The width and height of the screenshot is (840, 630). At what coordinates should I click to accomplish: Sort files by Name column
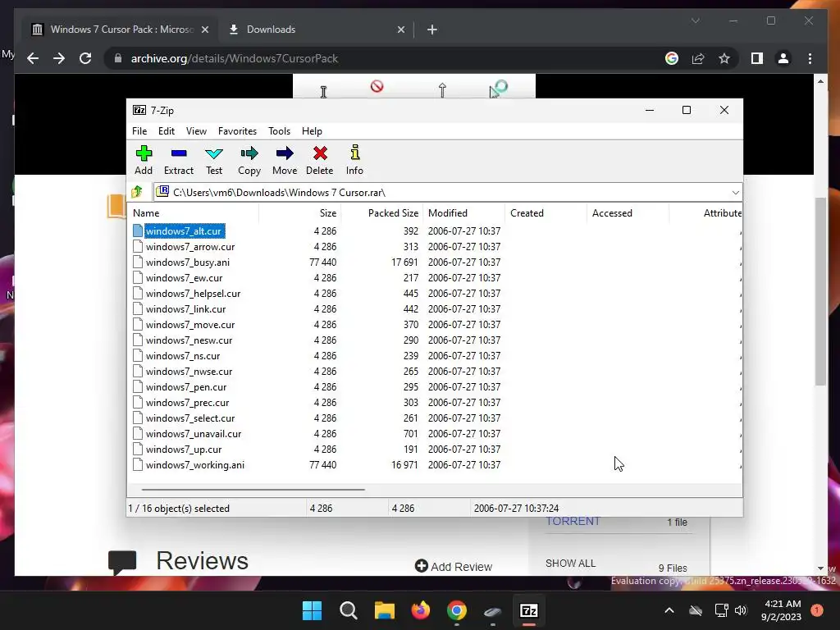[194, 213]
